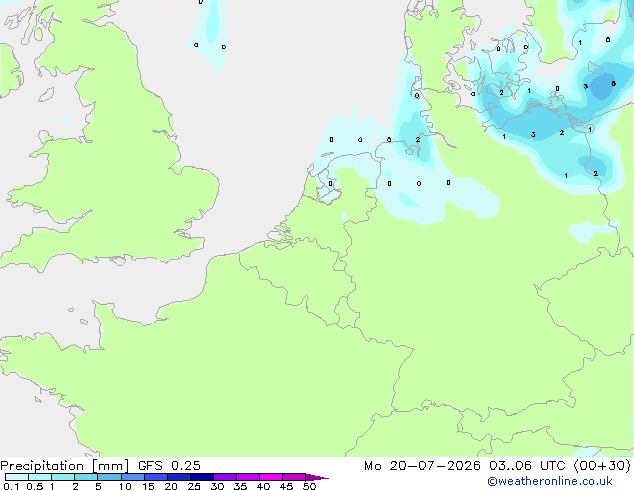Click the '(00+30)' forecast offset text
This screenshot has height=490, width=634.
(x=602, y=466)
